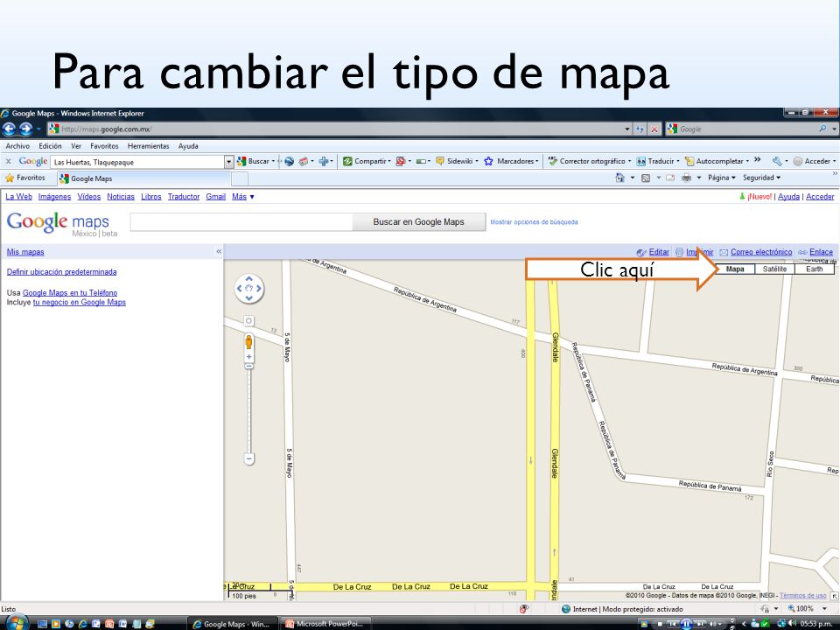This screenshot has width=840, height=630.
Task: Open the Archivo menu
Action: [17, 146]
